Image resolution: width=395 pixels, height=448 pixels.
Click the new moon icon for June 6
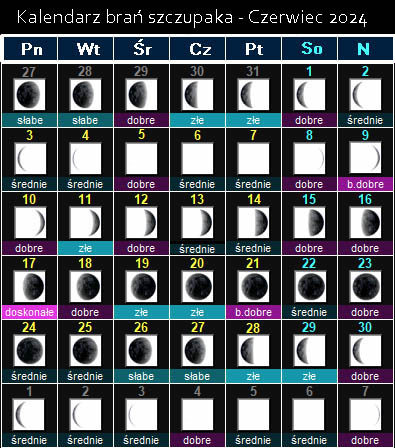[x=197, y=158]
